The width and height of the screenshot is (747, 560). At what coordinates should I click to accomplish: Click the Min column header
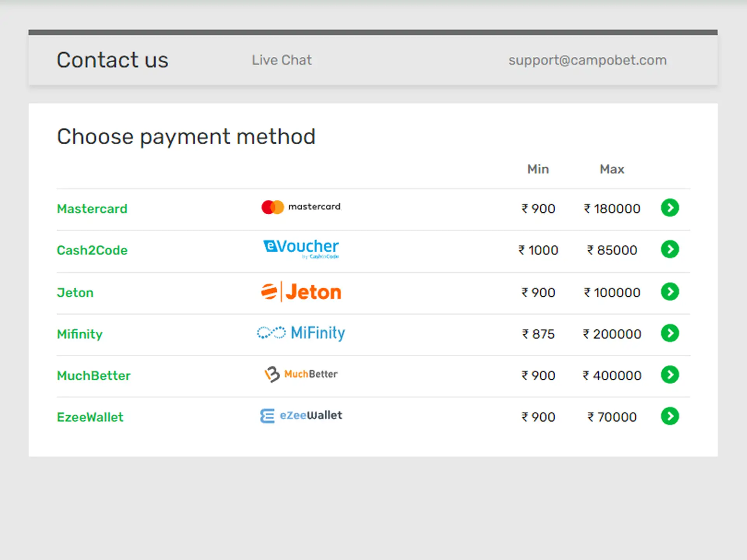coord(538,169)
